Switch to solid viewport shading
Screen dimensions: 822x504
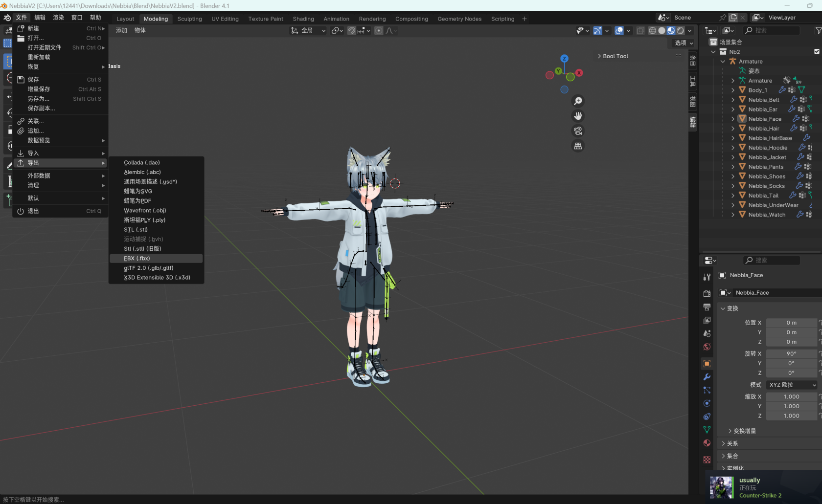click(662, 30)
